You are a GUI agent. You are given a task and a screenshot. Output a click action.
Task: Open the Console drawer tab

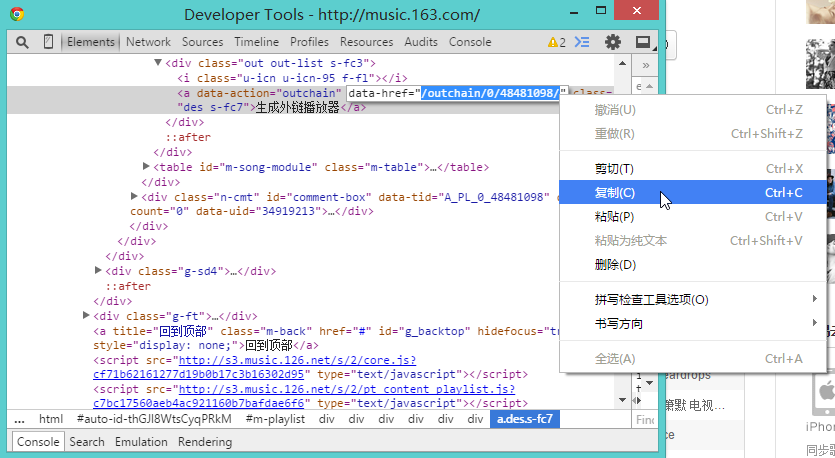(38, 441)
